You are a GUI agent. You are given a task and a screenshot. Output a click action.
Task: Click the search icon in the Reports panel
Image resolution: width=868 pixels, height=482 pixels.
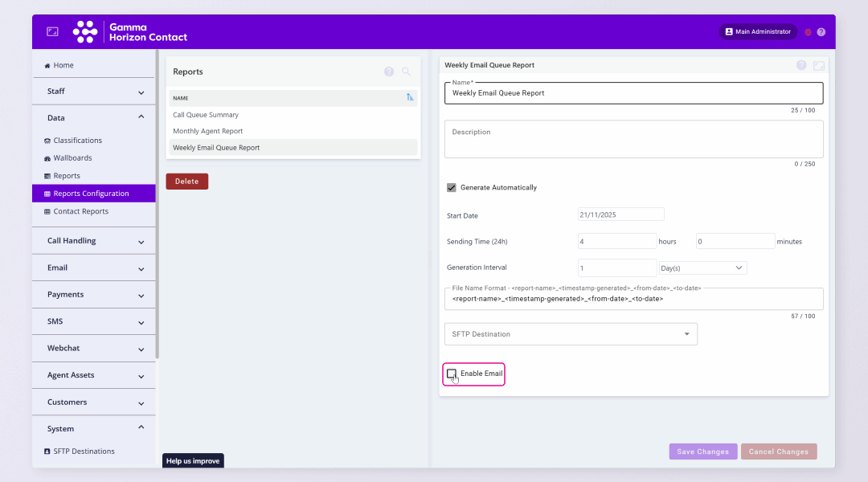coord(407,71)
